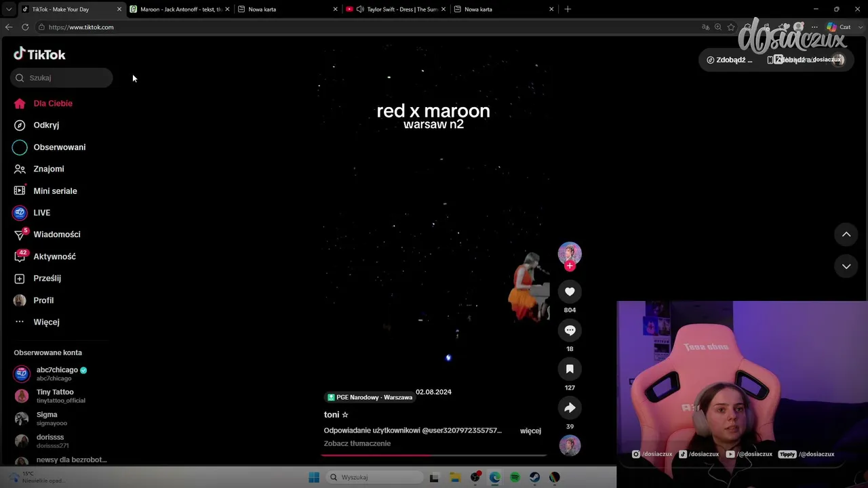This screenshot has width=868, height=488.
Task: Open browser zoom magnifier icon
Action: (718, 27)
